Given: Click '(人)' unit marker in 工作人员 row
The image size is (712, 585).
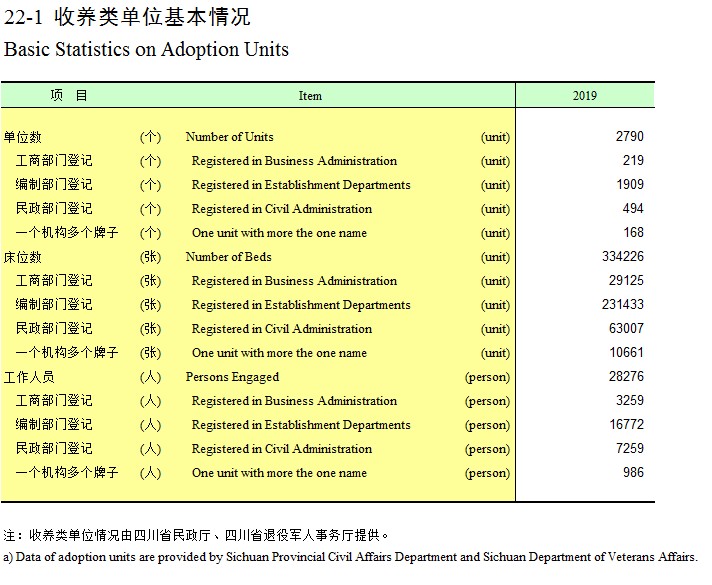Looking at the screenshot, I should [150, 377].
